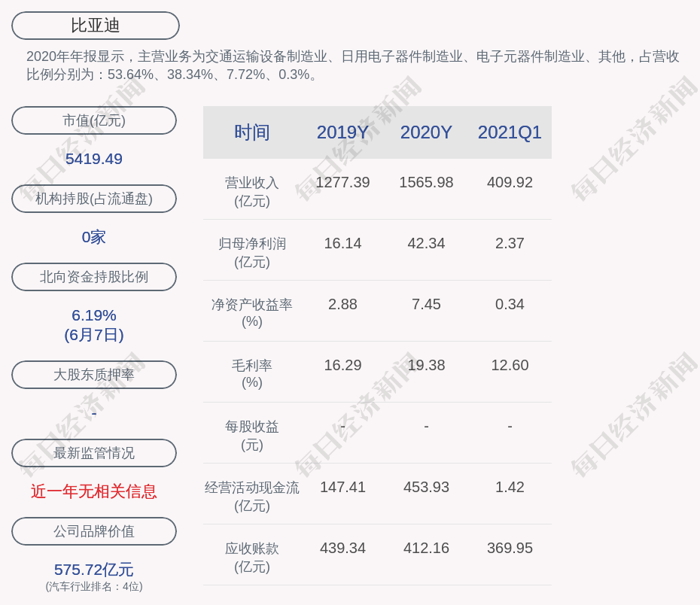Select the 2021Q1 revenue 409.92
The height and width of the screenshot is (605, 700).
(510, 183)
